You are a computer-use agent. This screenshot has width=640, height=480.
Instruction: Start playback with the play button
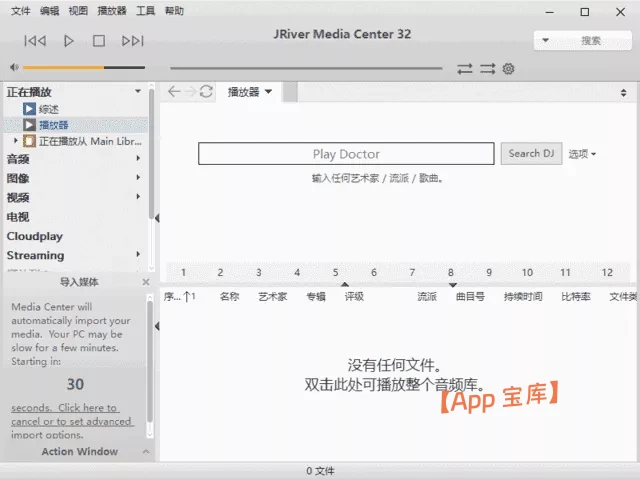tap(69, 41)
